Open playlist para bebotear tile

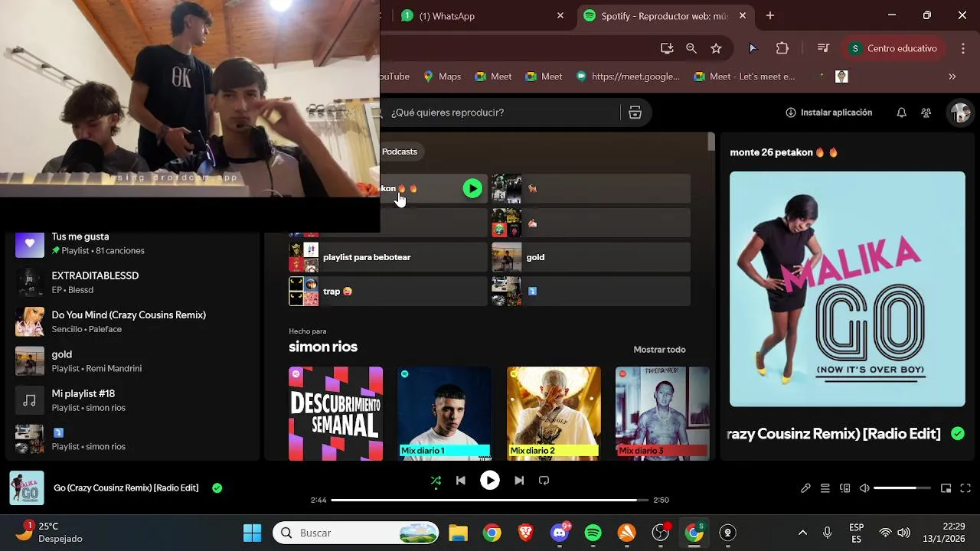coord(387,257)
